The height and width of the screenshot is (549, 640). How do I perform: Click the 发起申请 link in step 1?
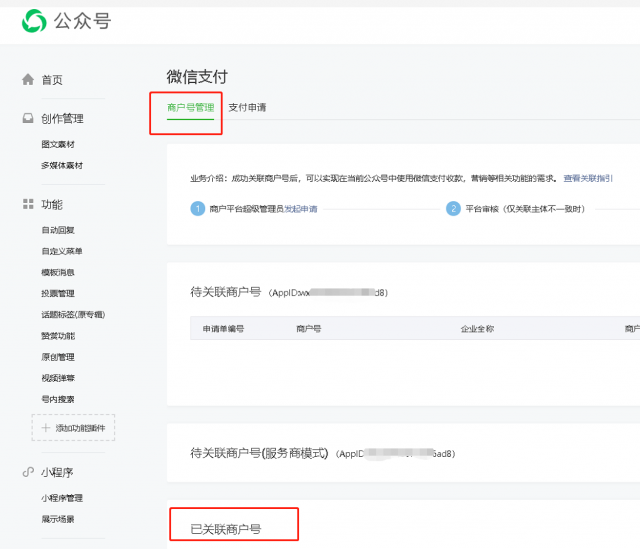301,209
